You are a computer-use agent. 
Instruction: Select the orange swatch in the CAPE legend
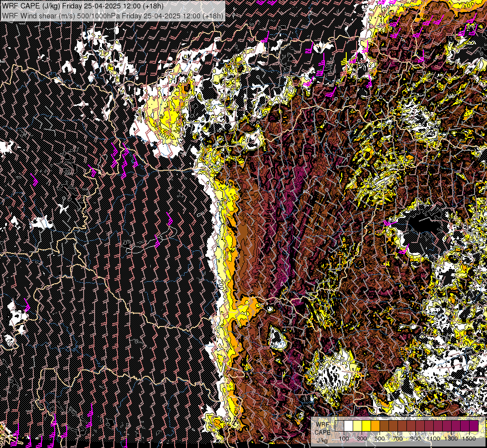(x=375, y=426)
